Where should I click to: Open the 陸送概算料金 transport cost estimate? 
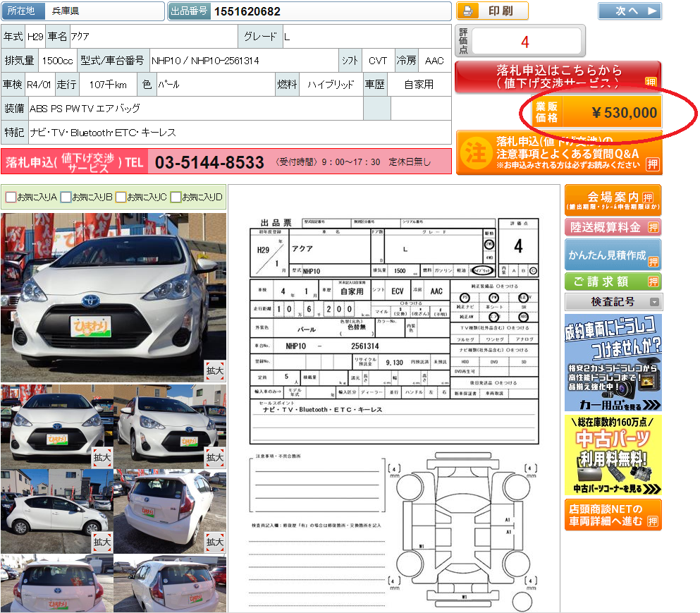(x=613, y=227)
